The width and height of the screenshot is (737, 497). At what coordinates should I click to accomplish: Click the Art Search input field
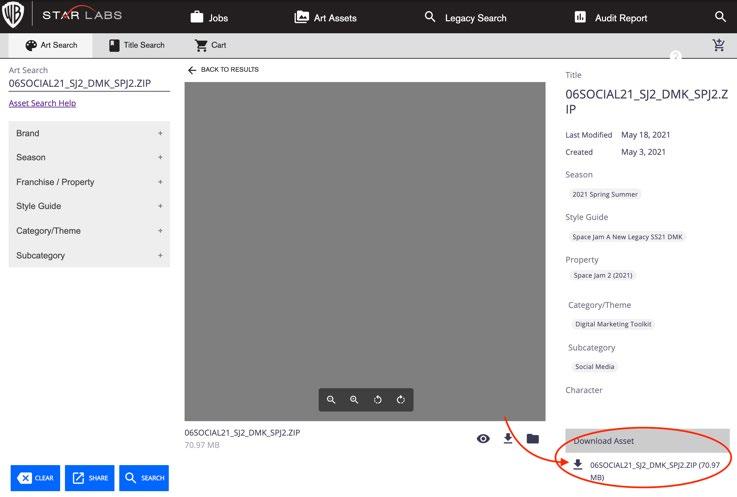point(89,83)
